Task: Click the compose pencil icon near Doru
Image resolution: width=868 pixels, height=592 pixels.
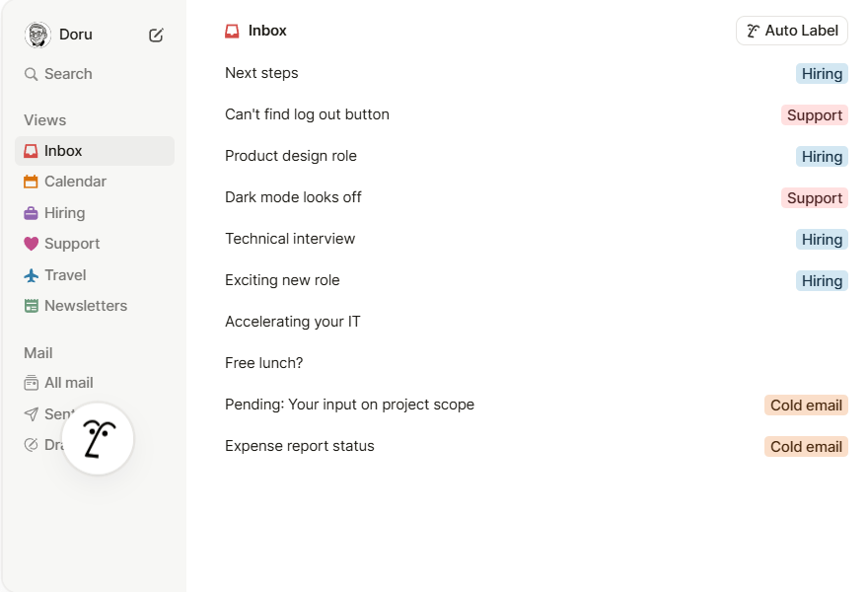Action: point(155,35)
